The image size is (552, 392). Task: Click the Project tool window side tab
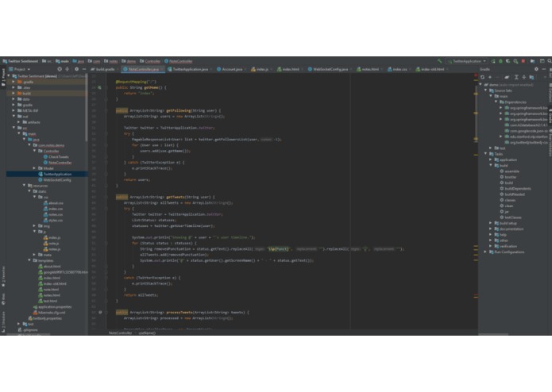pos(3,77)
